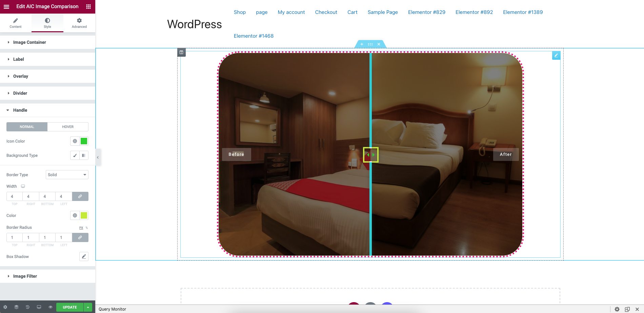
Task: Switch Border Radius unit to percent
Action: (87, 228)
